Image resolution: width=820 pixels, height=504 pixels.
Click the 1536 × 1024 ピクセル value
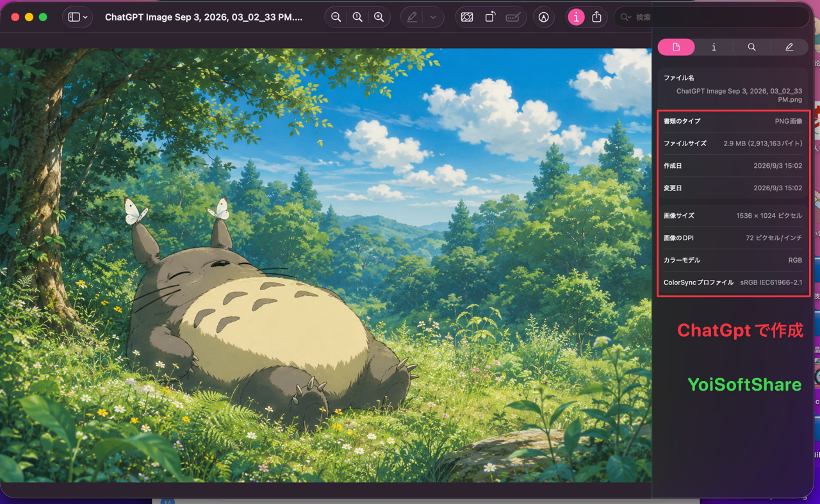[x=769, y=216]
